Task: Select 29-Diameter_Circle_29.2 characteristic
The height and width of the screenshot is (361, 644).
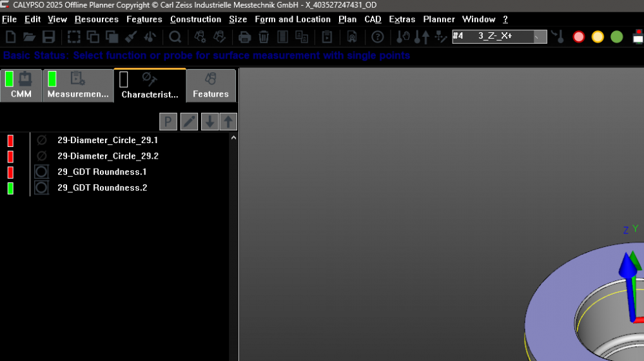Action: (x=108, y=156)
